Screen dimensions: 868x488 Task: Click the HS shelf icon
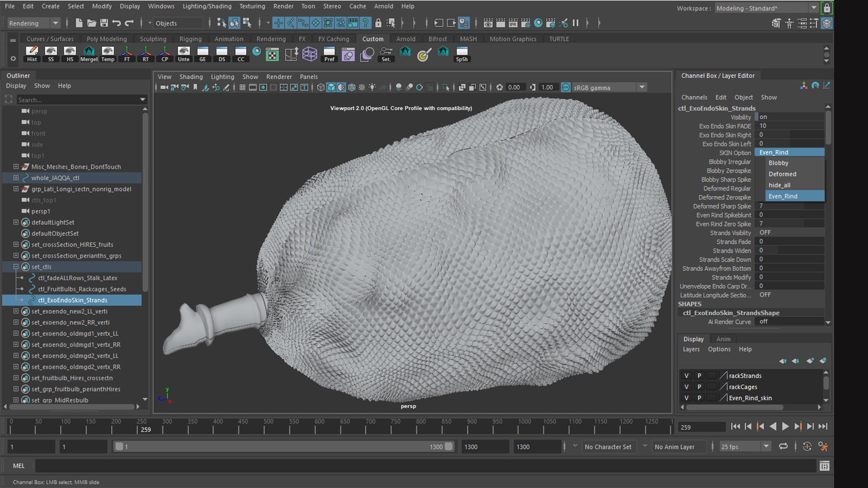click(70, 54)
